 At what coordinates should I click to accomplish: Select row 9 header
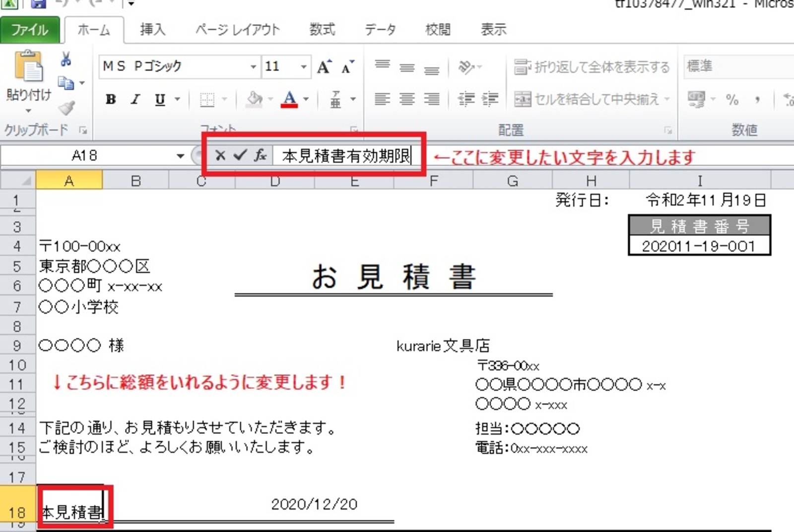coord(17,345)
